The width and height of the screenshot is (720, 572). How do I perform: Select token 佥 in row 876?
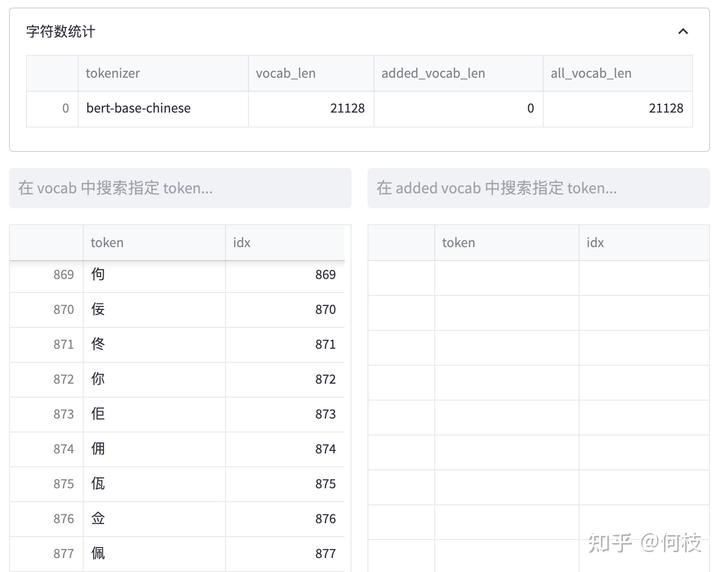click(154, 519)
